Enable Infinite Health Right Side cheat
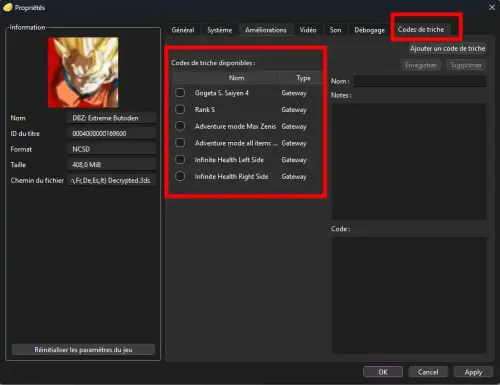Screen dimensions: 500x385 point(180,176)
